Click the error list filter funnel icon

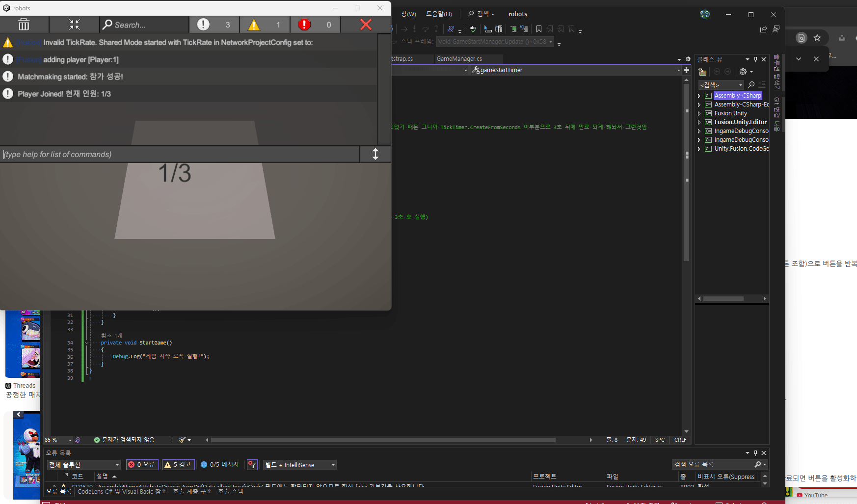click(x=252, y=465)
